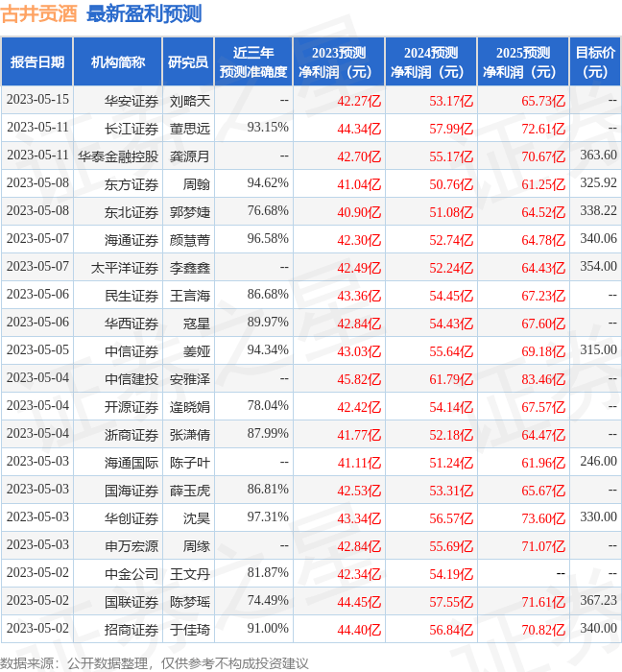Click target price 246.00

point(598,461)
